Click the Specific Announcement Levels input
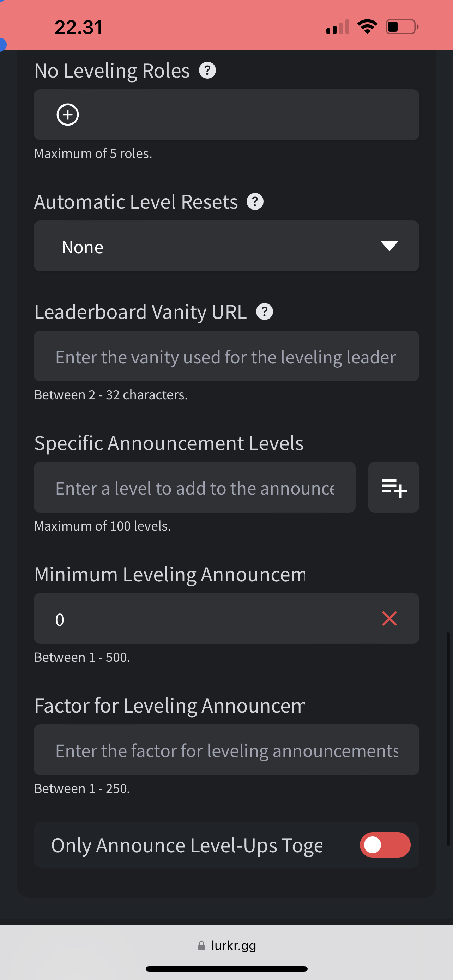The width and height of the screenshot is (453, 980). [195, 487]
